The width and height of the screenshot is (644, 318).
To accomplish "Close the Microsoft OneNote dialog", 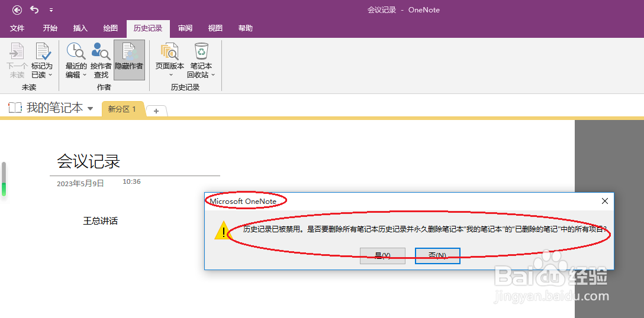I will 604,201.
